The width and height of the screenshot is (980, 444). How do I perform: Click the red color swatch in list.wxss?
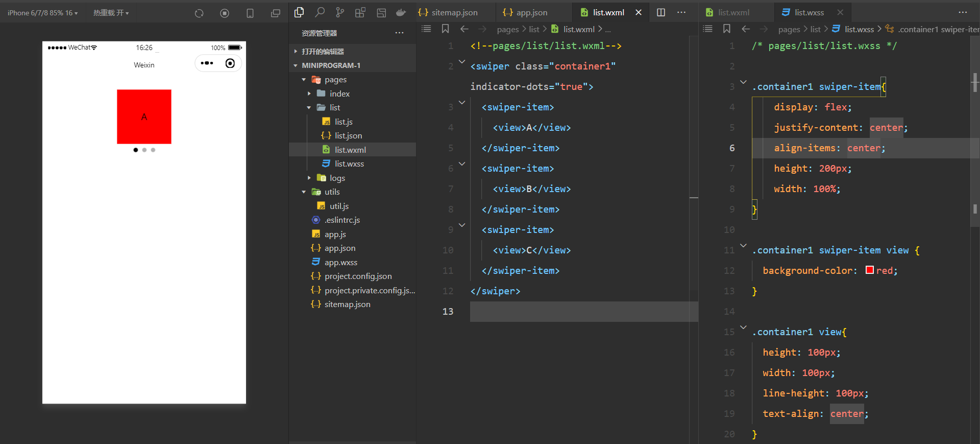coord(870,270)
